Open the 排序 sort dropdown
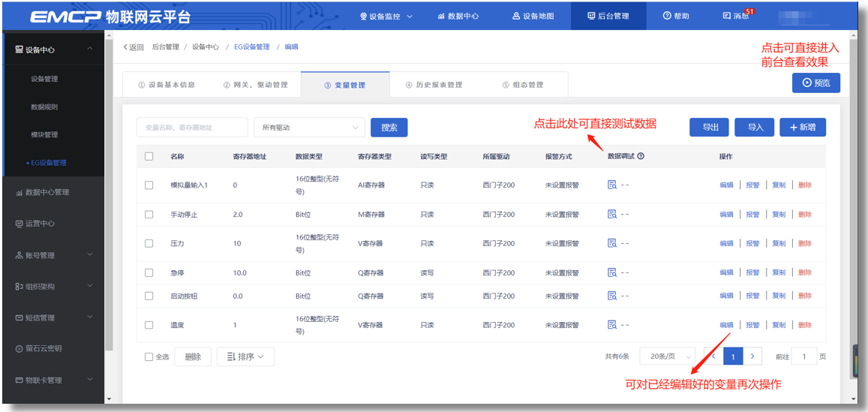The image size is (868, 412). pyautogui.click(x=245, y=356)
